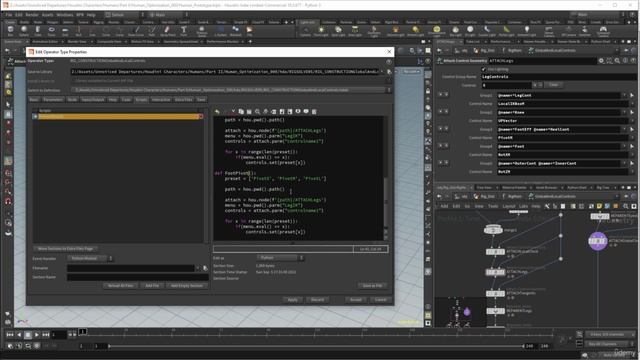Image resolution: width=640 pixels, height=360 pixels.
Task: Click the file chooser icon beside Save Library field
Action: pos(389,71)
